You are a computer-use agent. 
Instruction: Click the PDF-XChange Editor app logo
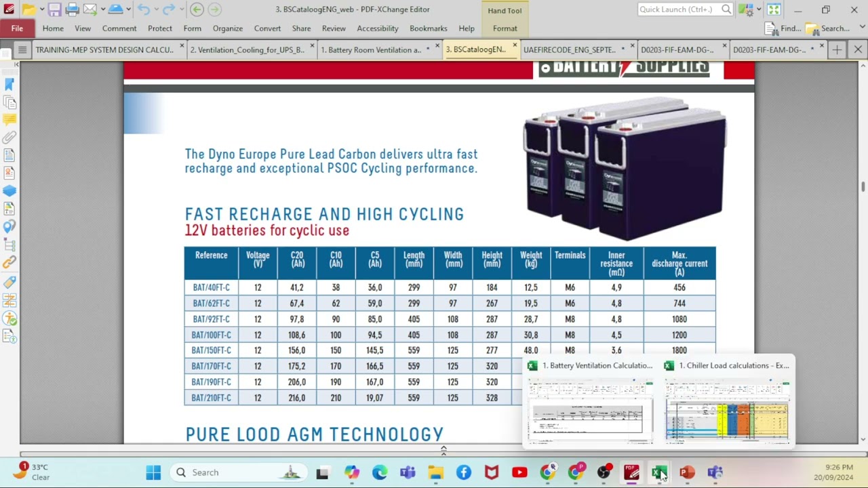(x=9, y=9)
